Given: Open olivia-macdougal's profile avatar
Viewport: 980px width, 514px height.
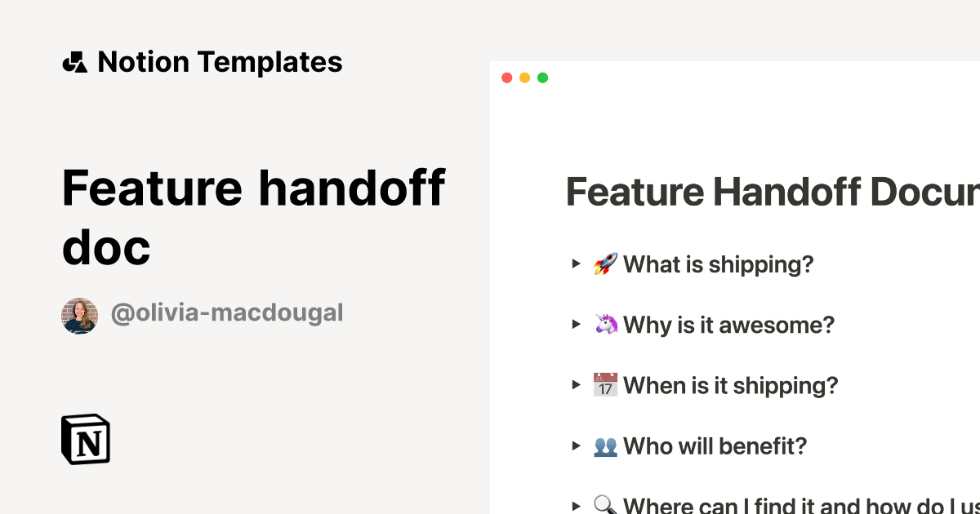Looking at the screenshot, I should [x=80, y=316].
